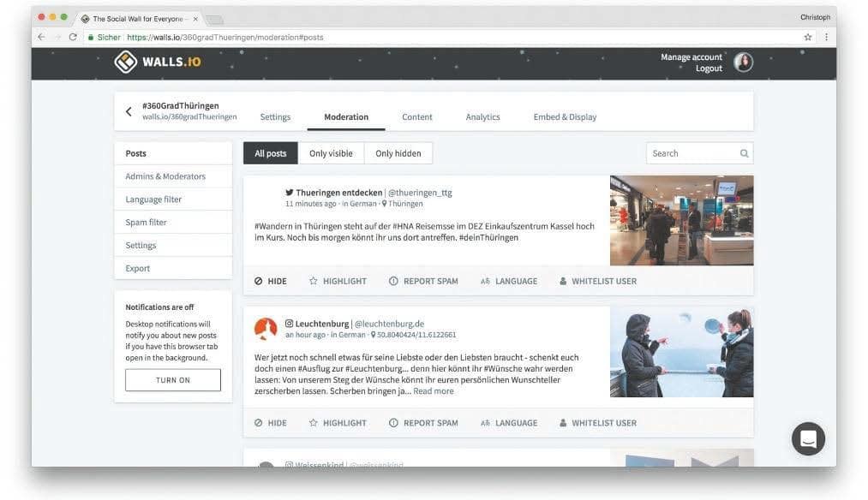
Task: Click the back arrow beside #360GradThüringen
Action: coord(129,111)
